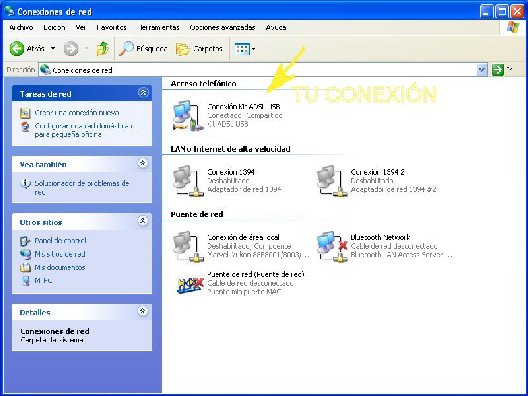Image resolution: width=528 pixels, height=396 pixels.
Task: Open the views dropdown in toolbar
Action: tap(244, 49)
